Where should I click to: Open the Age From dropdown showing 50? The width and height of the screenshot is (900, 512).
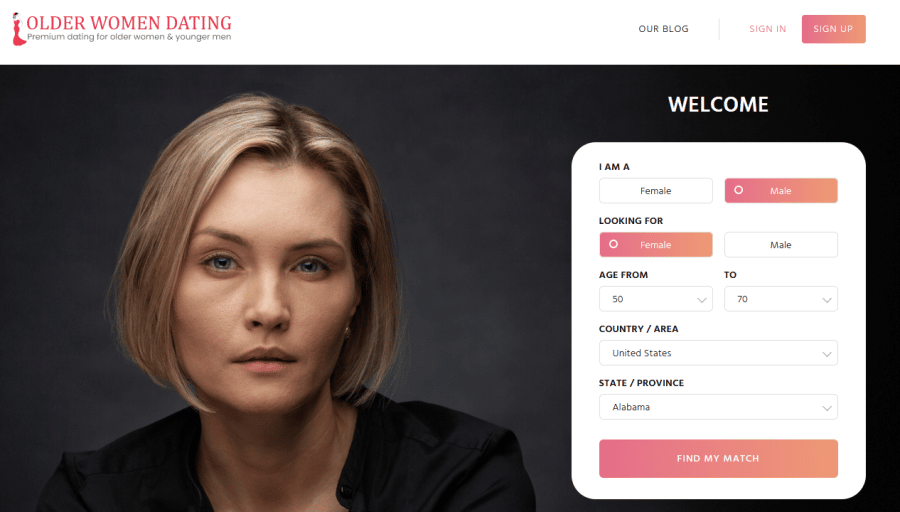[x=655, y=299]
